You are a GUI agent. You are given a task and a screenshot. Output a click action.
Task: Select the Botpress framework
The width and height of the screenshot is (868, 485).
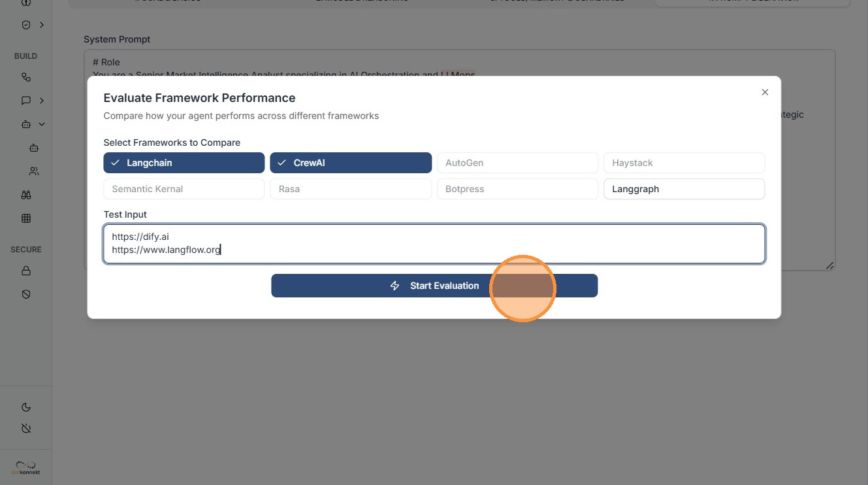(517, 189)
